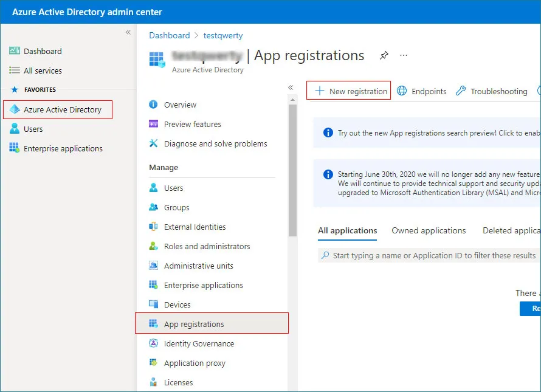Image resolution: width=541 pixels, height=392 pixels.
Task: Click the Administrative units icon
Action: [153, 266]
